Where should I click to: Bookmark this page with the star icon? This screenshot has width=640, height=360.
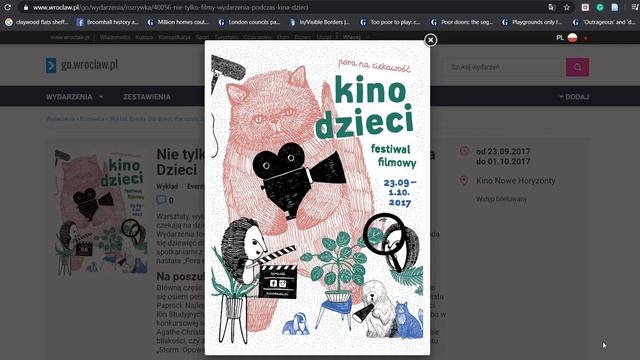(567, 7)
